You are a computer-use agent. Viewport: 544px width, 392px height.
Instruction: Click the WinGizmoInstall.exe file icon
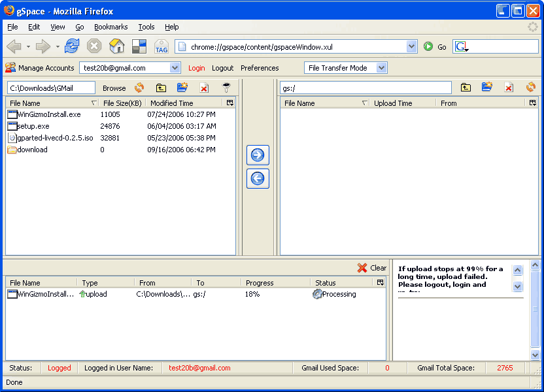tap(12, 114)
